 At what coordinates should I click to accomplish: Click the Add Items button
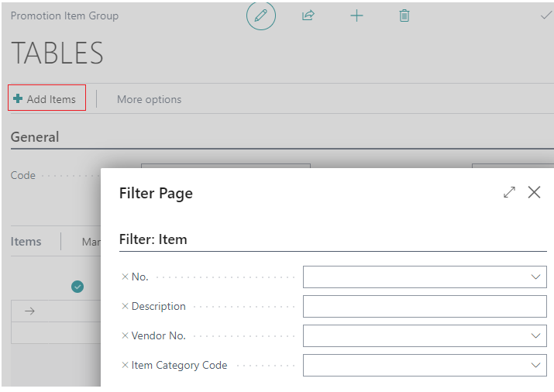(46, 99)
